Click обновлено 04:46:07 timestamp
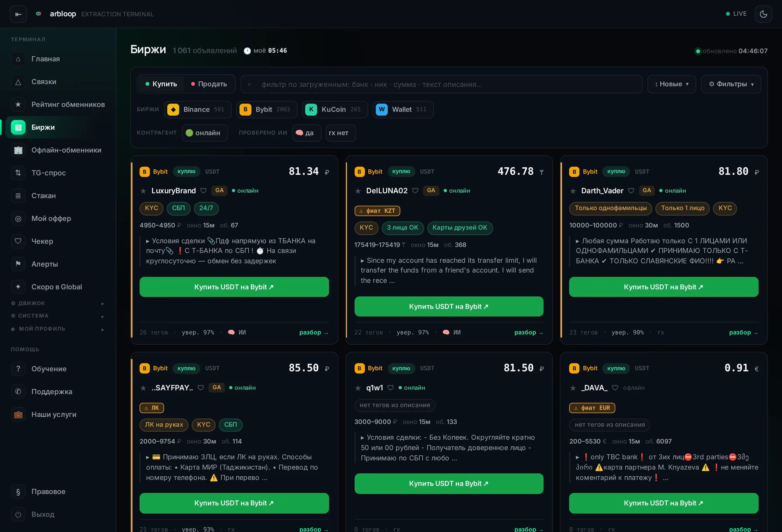 (x=731, y=51)
